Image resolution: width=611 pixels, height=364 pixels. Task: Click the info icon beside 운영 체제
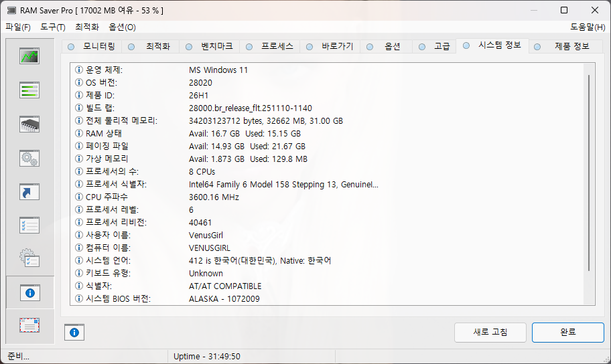coord(78,70)
